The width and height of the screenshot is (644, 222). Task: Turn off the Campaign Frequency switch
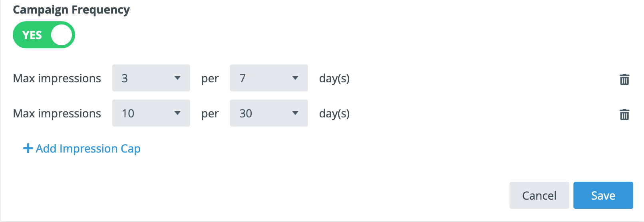point(44,35)
